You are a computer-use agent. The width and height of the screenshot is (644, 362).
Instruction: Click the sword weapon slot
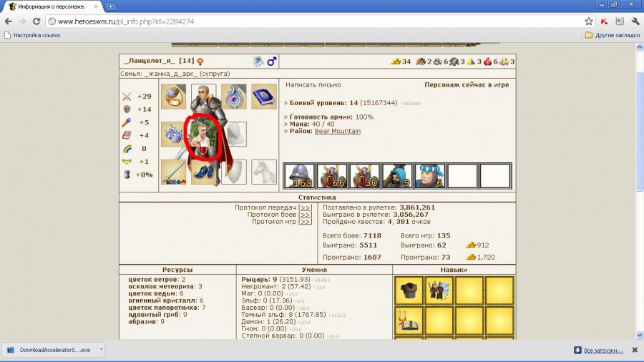click(x=173, y=172)
